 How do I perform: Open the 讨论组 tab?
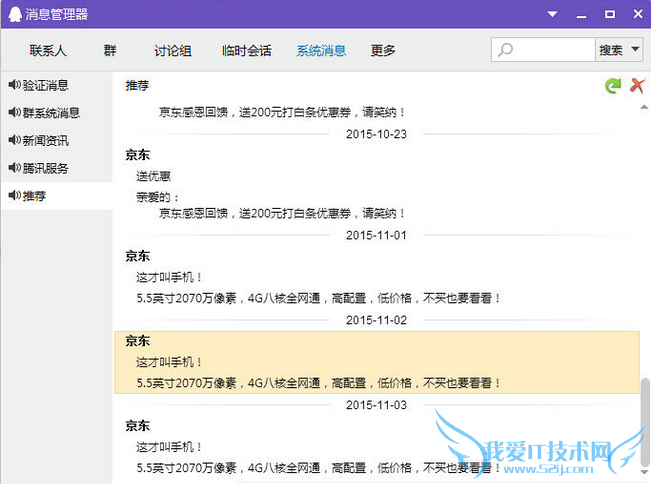(x=173, y=51)
